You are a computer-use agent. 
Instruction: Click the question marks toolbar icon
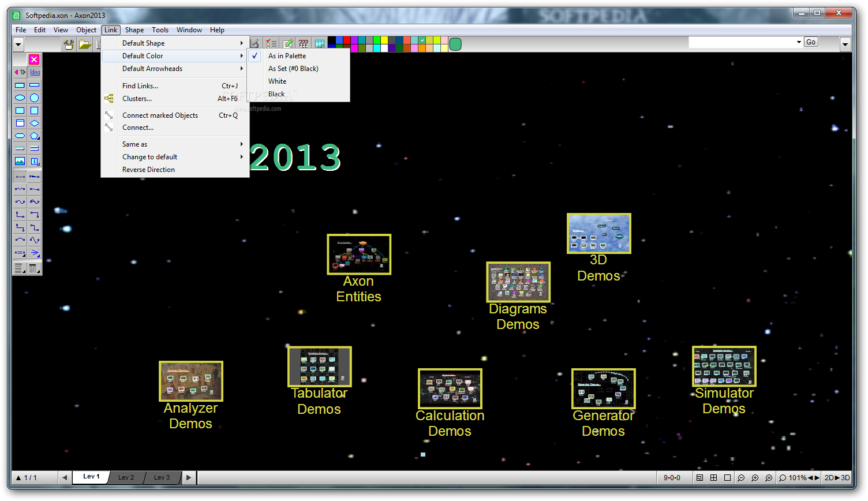coord(303,44)
